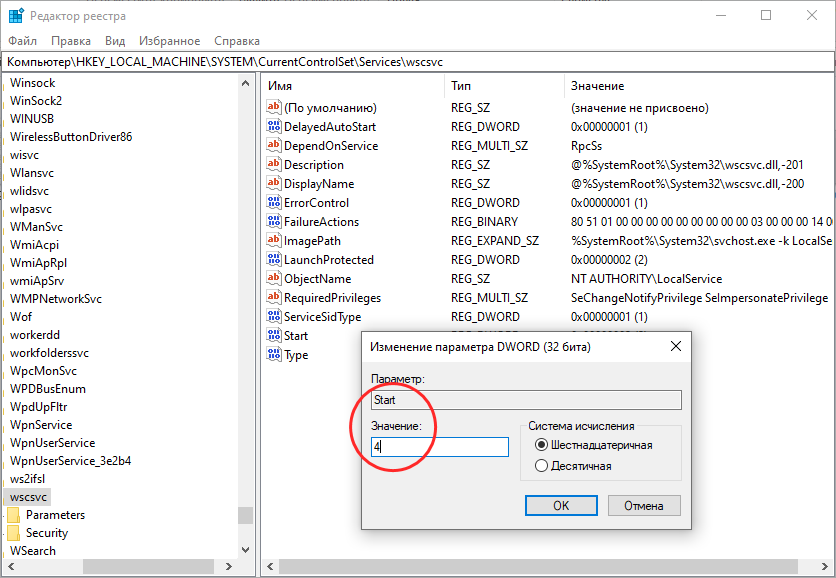Click the FailureActions binary icon
836x578 pixels.
click(x=274, y=221)
